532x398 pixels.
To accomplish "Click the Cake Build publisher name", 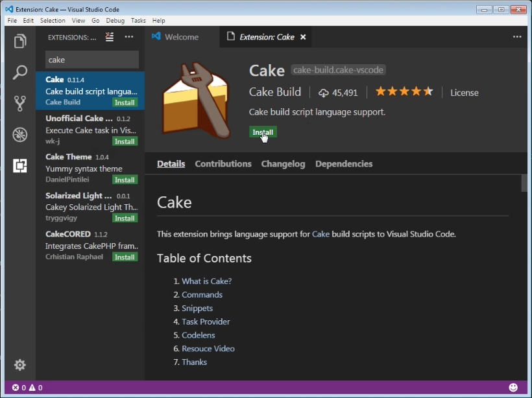I will [275, 92].
